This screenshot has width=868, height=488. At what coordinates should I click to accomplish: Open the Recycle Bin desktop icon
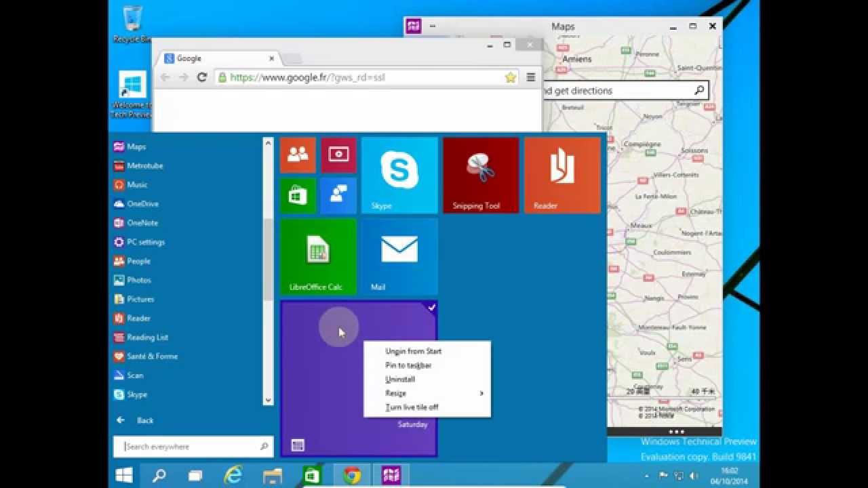pyautogui.click(x=132, y=24)
